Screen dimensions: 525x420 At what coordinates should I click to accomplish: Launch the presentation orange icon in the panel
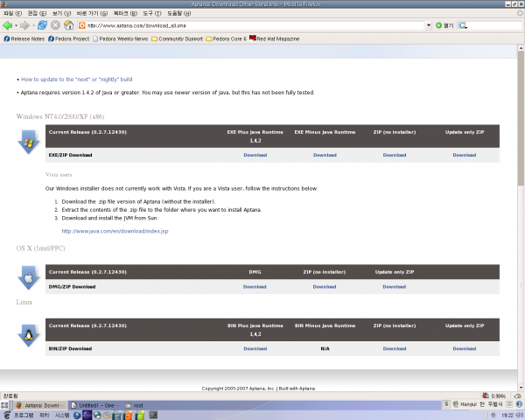tap(129, 416)
